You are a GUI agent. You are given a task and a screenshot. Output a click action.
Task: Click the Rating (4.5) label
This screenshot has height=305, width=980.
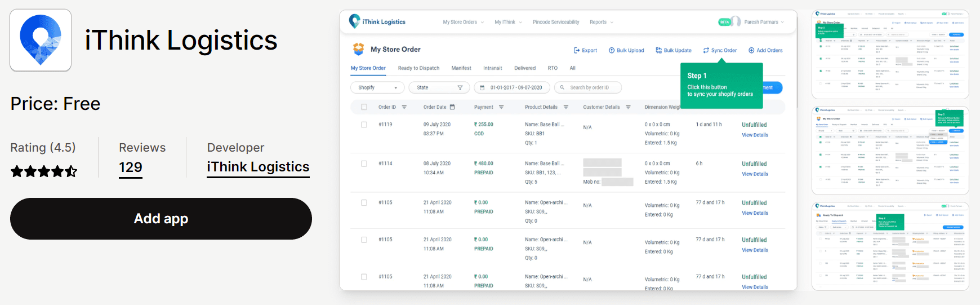pyautogui.click(x=43, y=148)
